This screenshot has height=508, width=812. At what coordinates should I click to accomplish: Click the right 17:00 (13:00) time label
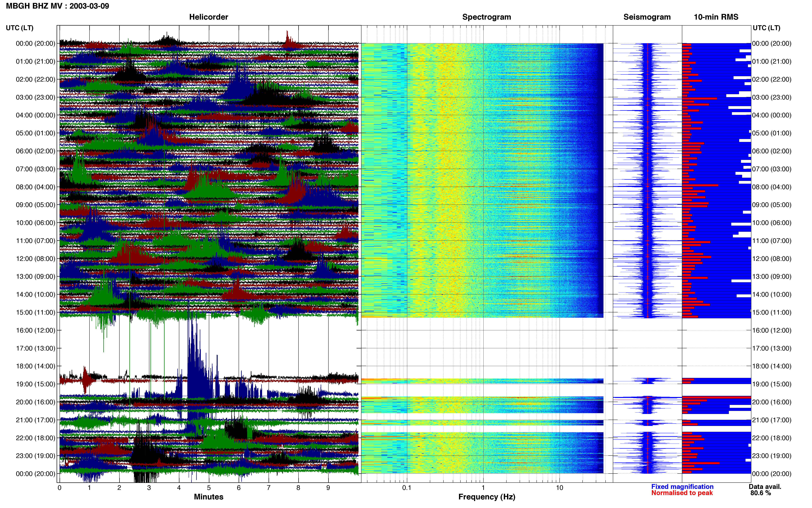(772, 348)
